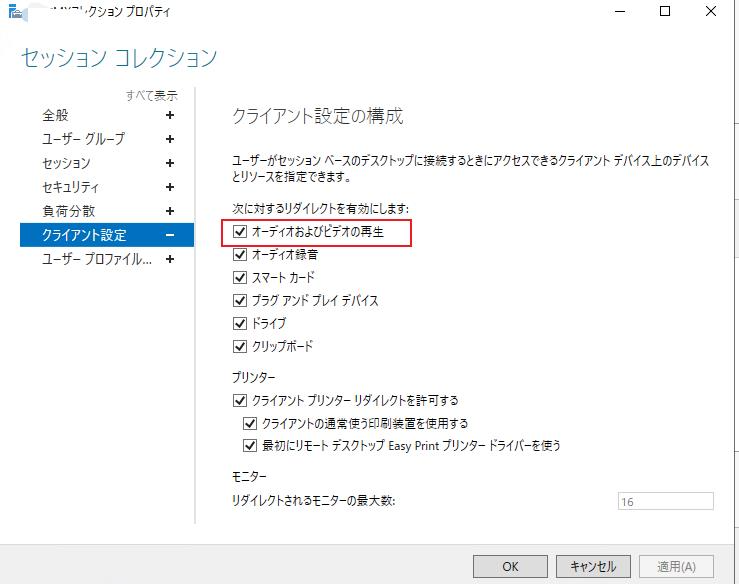This screenshot has height=584, width=739.
Task: Maximize the properties window
Action: (665, 11)
